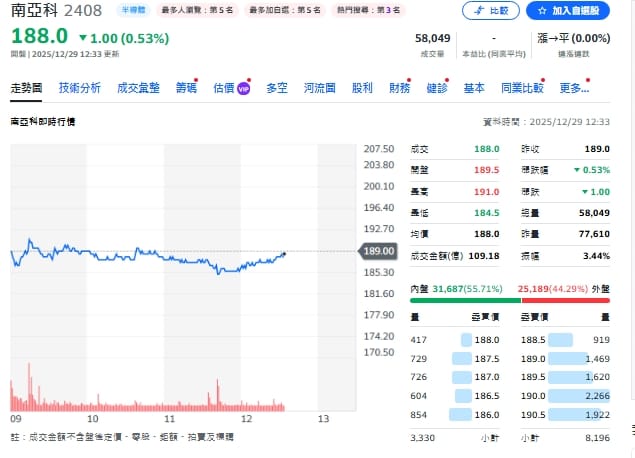635x458 pixels.
Task: Click the 比較 compare button
Action: point(491,11)
